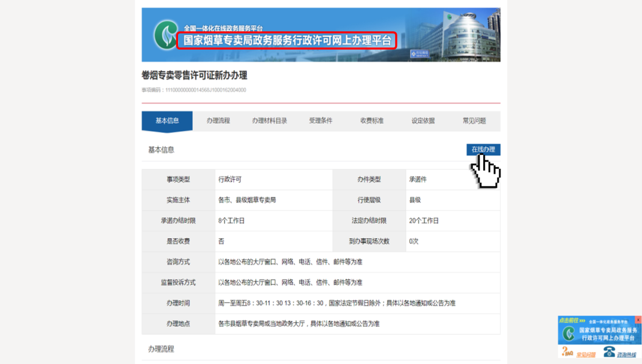Viewport: 642px width, 364px height.
Task: Click the 事项编码 number line below the heading
Action: coord(194,90)
